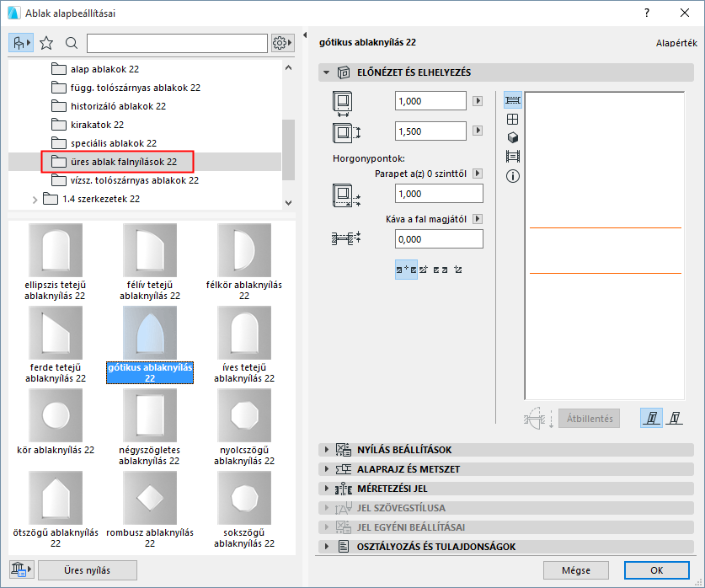
Task: Open the Parapet a(z) 0 szinttől dropdown
Action: pos(478,174)
